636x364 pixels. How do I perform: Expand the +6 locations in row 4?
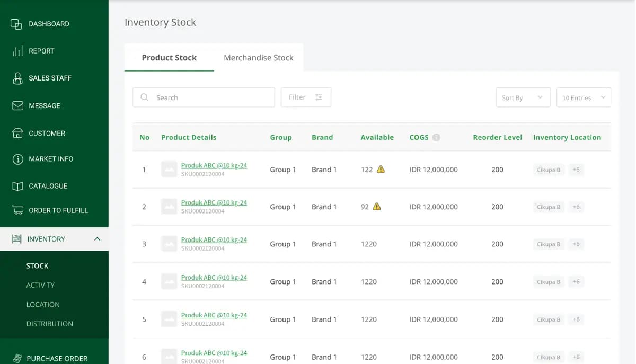(576, 281)
